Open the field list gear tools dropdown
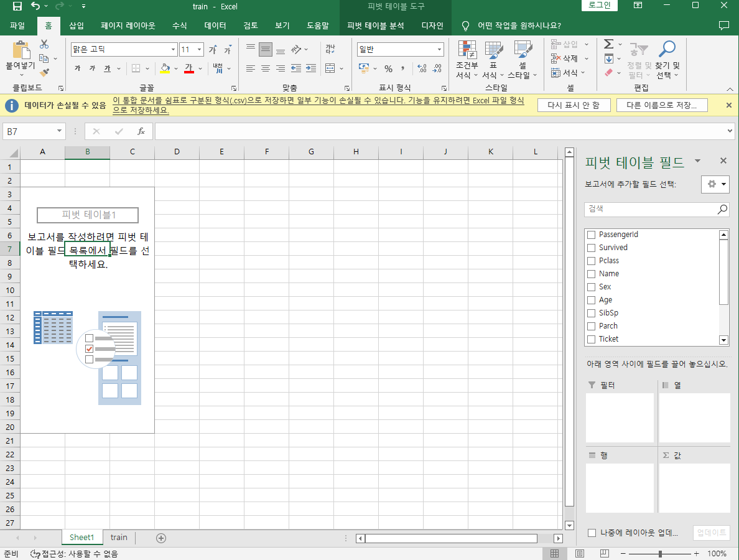The image size is (739, 560). tap(715, 184)
